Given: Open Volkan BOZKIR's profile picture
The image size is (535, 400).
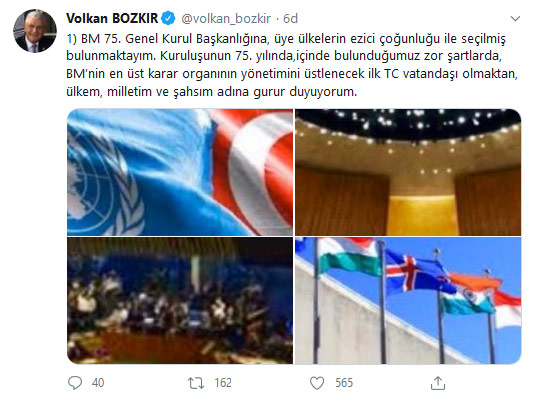Looking at the screenshot, I should tap(35, 31).
